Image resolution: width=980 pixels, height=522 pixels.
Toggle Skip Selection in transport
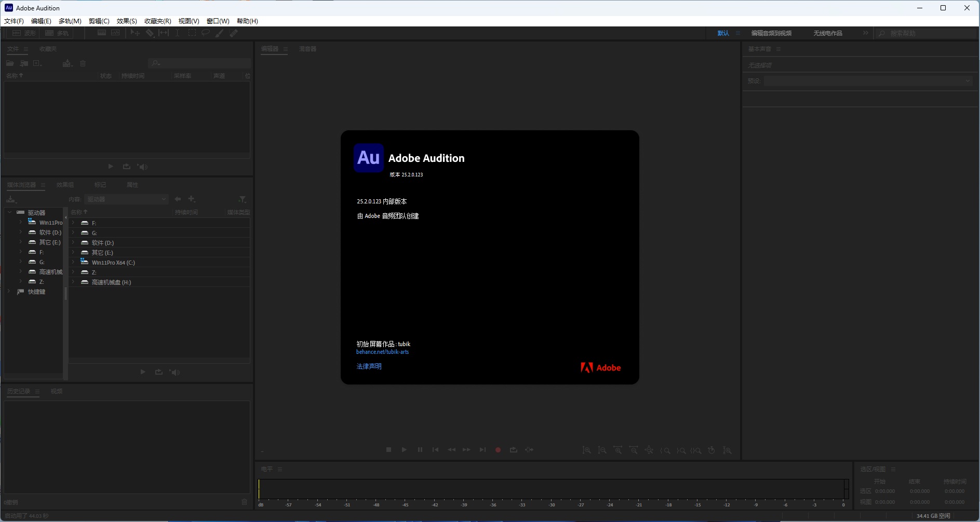pos(529,450)
